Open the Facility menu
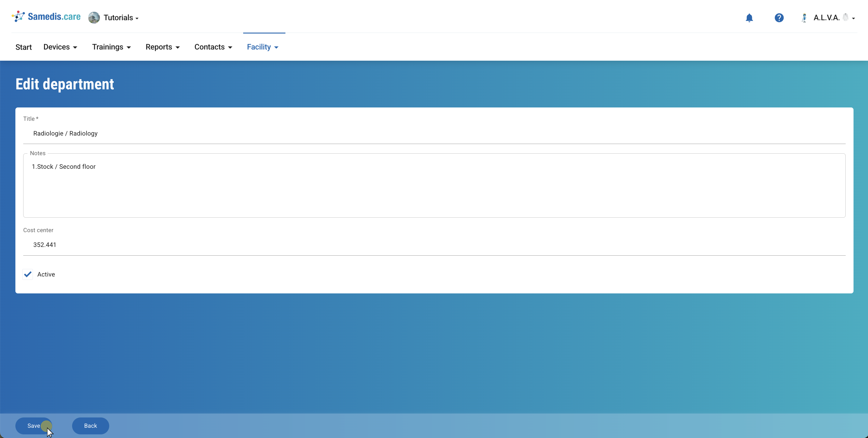868x438 pixels. pos(262,47)
